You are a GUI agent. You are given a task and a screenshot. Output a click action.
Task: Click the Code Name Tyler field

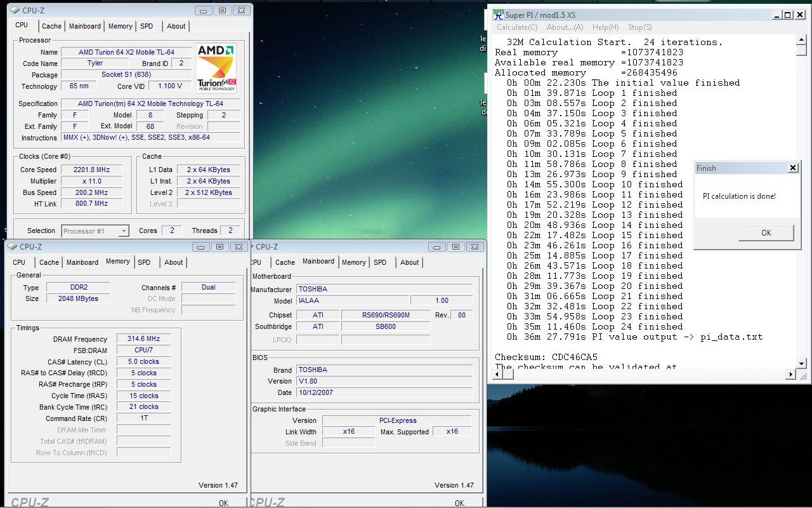pos(95,63)
